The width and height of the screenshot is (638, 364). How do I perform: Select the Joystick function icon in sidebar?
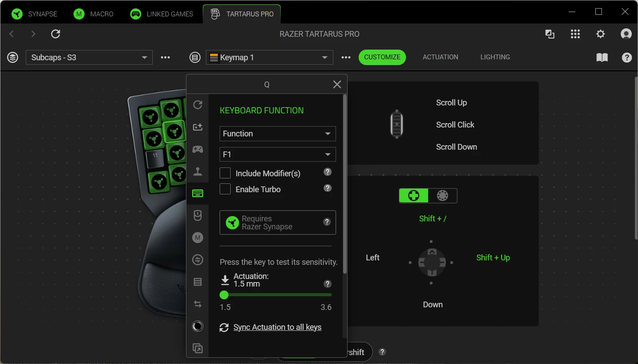click(197, 171)
